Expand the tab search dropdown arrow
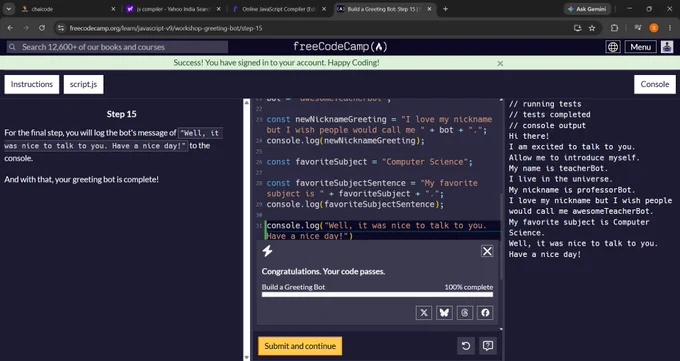Screen dimensions: 680x361 pos(9,9)
